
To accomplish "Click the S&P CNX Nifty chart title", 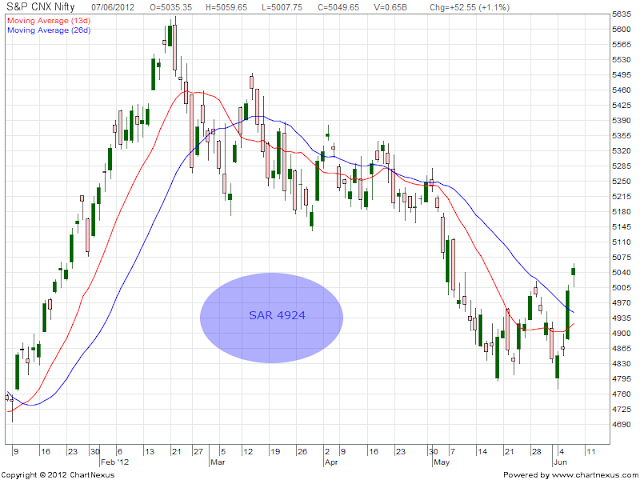I will point(40,7).
